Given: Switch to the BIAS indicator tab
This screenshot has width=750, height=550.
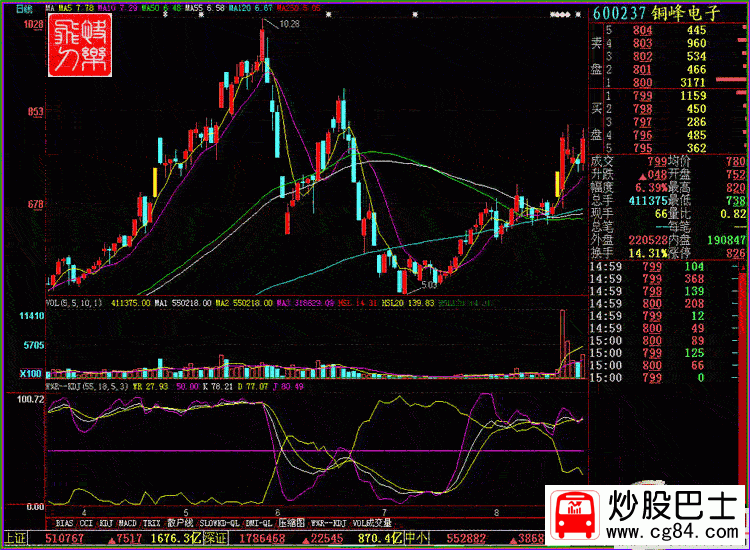Looking at the screenshot, I should tap(64, 522).
